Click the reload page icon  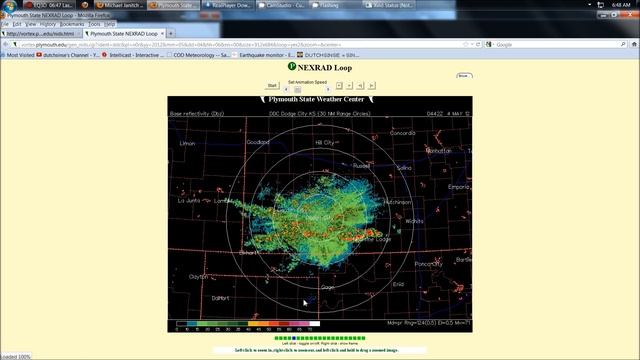click(x=478, y=44)
